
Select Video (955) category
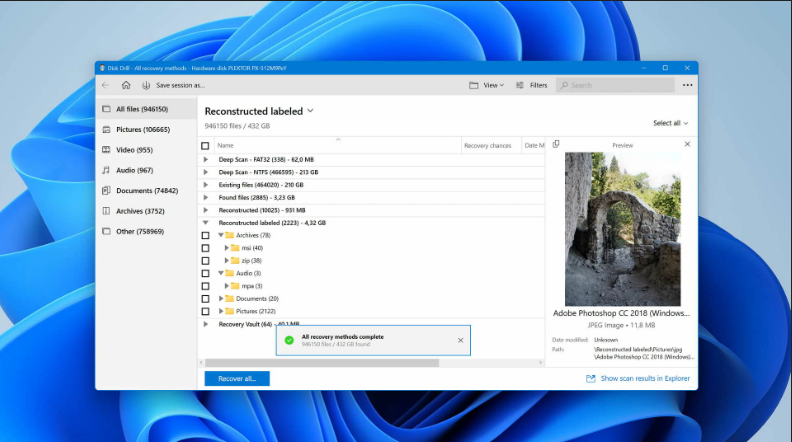[x=146, y=150]
